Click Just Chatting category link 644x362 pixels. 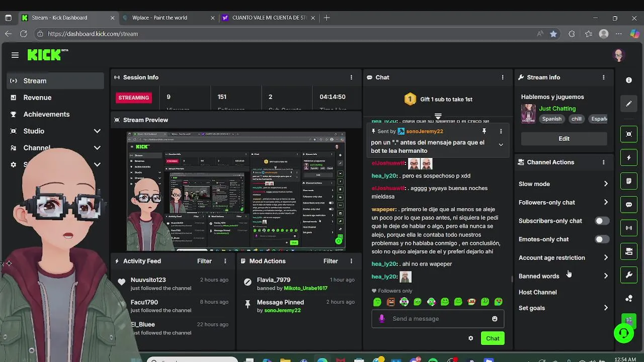[x=557, y=109]
